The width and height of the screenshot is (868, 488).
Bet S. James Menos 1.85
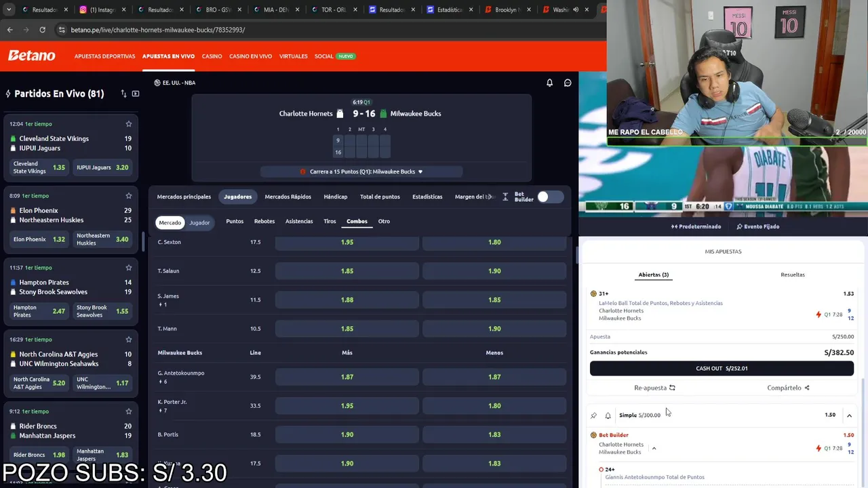494,300
